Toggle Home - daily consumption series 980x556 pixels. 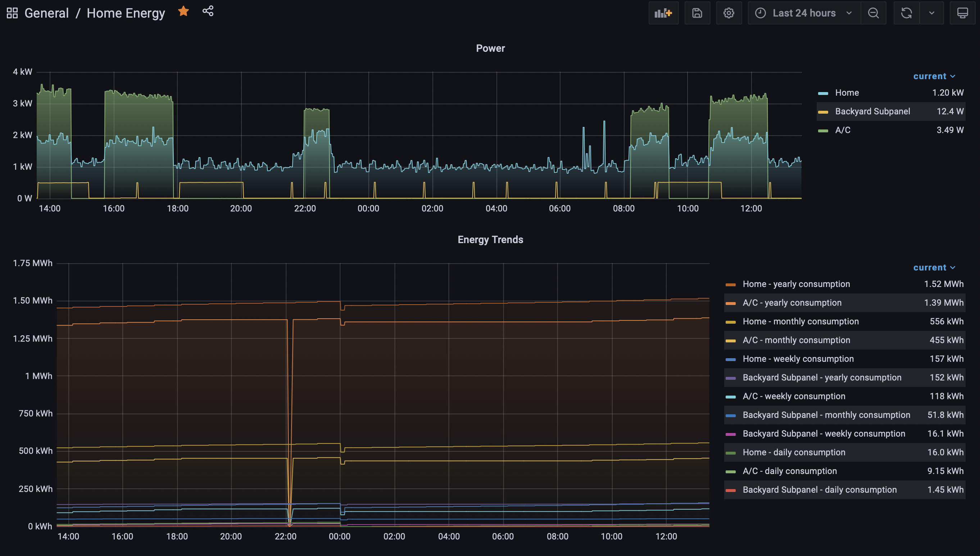(x=794, y=452)
